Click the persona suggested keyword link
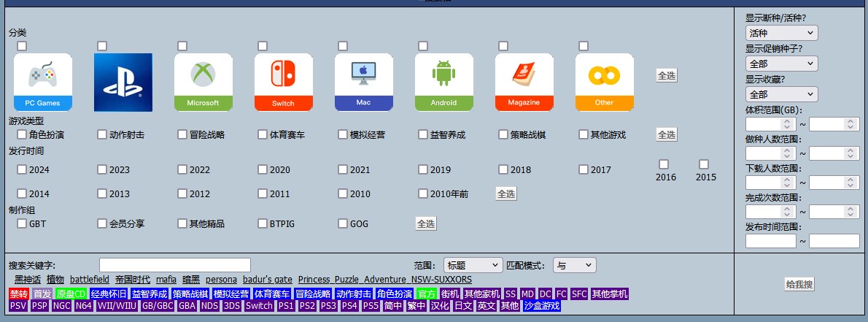The image size is (868, 322). 222,280
